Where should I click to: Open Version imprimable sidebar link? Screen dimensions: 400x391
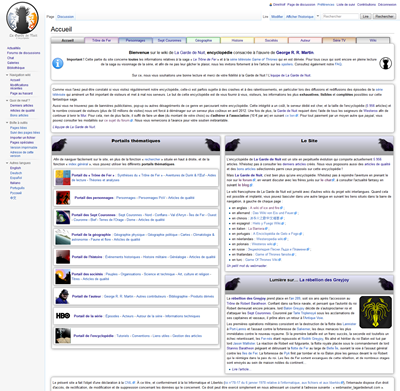coord(23,147)
